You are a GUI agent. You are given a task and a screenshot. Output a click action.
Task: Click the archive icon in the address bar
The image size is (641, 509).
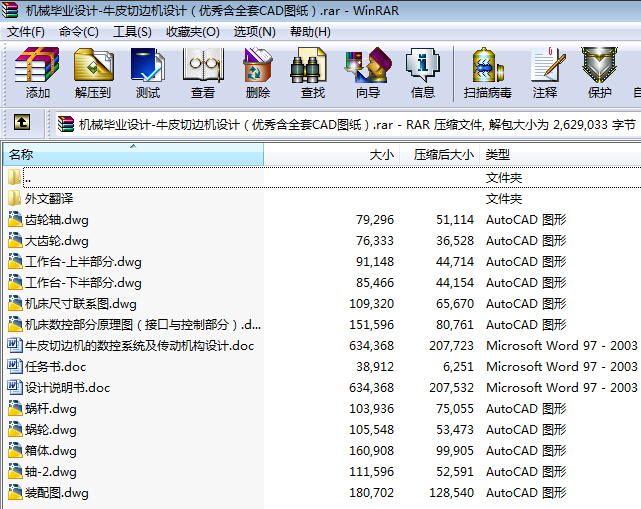pos(66,124)
